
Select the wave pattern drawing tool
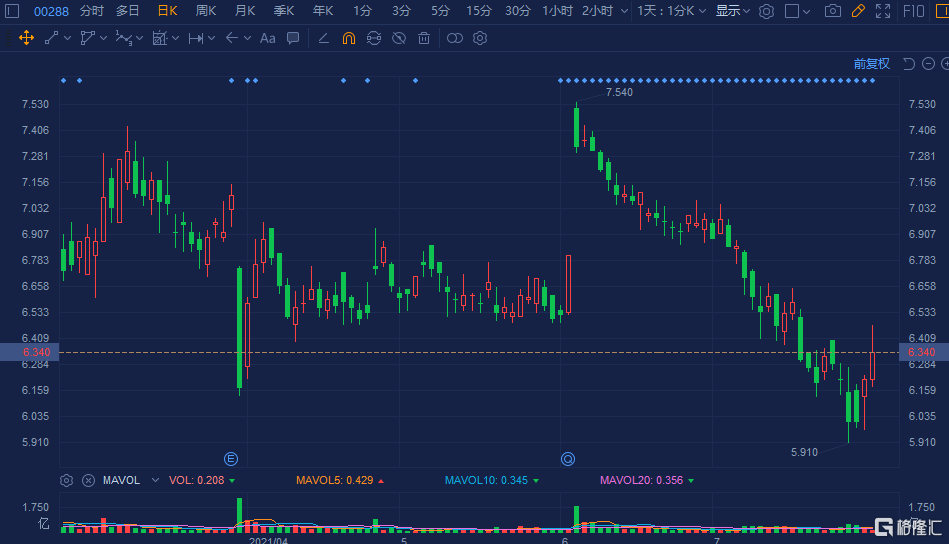tap(123, 38)
